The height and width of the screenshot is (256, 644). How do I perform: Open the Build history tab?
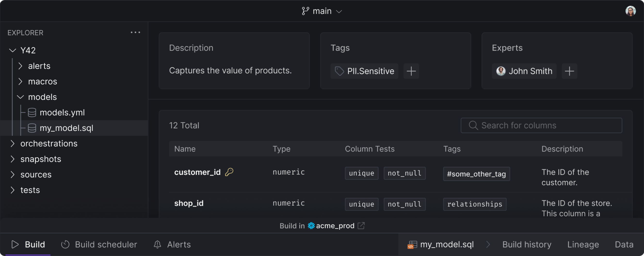(x=527, y=245)
